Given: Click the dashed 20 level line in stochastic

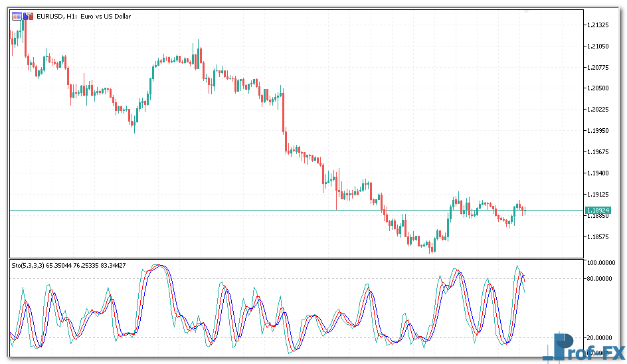Looking at the screenshot, I should pos(332,338).
